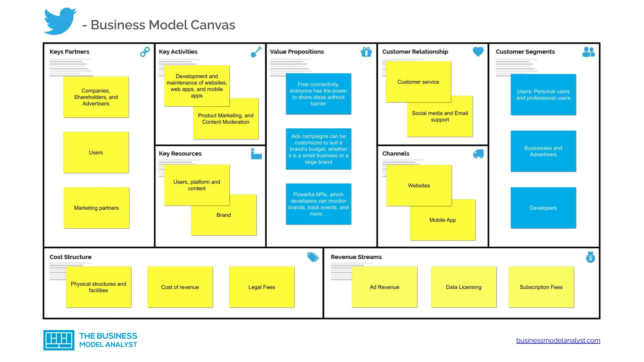The width and height of the screenshot is (644, 362).
Task: Click the Value Propositions gift box icon
Action: click(368, 52)
